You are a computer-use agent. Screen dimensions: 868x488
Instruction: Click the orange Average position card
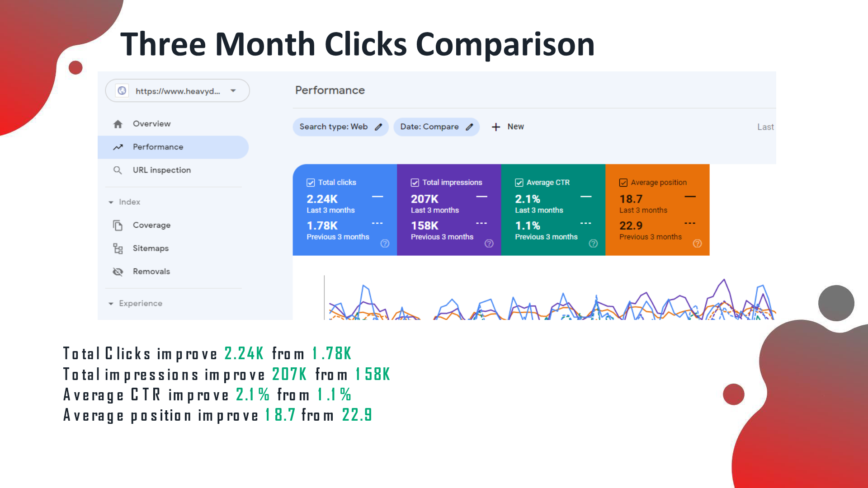click(657, 210)
